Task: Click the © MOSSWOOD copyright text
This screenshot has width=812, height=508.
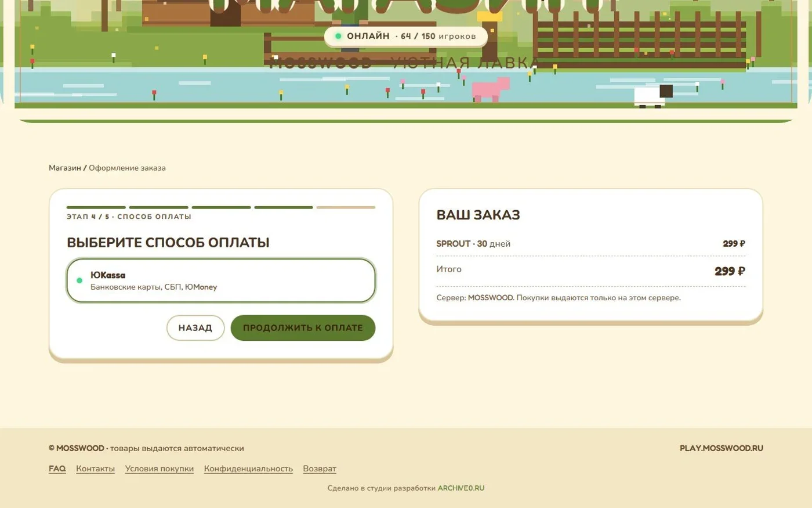Action: [x=146, y=448]
